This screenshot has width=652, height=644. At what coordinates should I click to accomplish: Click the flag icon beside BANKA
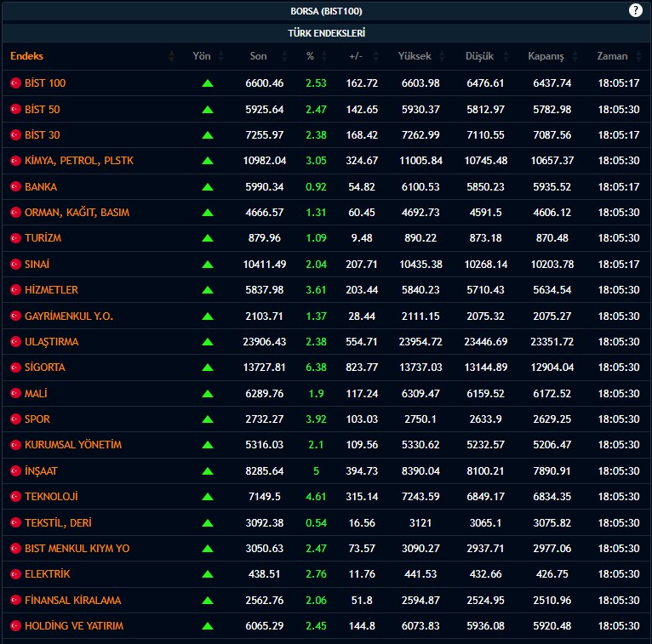pyautogui.click(x=15, y=187)
